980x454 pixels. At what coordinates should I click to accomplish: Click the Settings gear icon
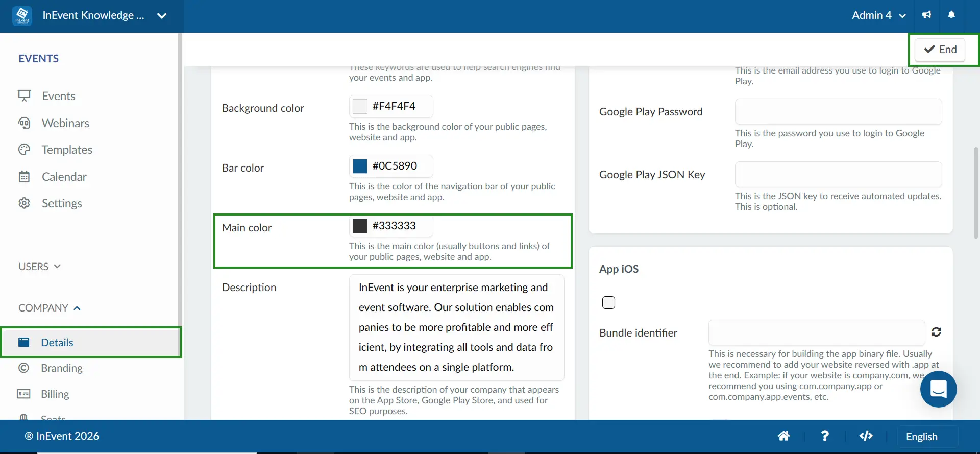[24, 203]
